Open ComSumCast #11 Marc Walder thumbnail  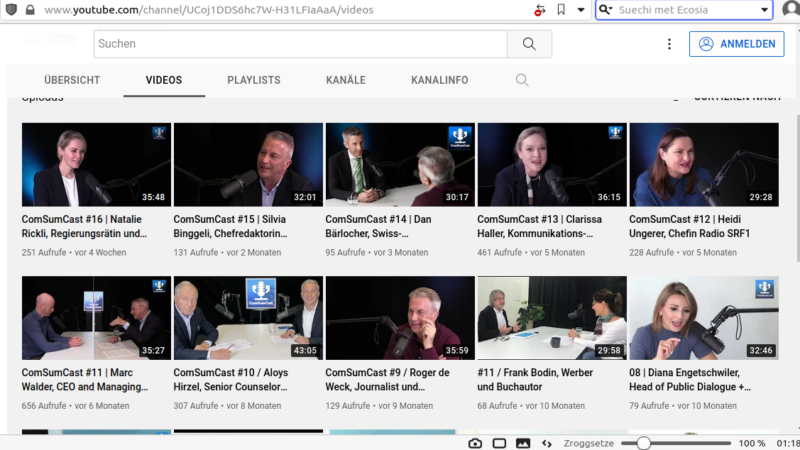pyautogui.click(x=96, y=318)
